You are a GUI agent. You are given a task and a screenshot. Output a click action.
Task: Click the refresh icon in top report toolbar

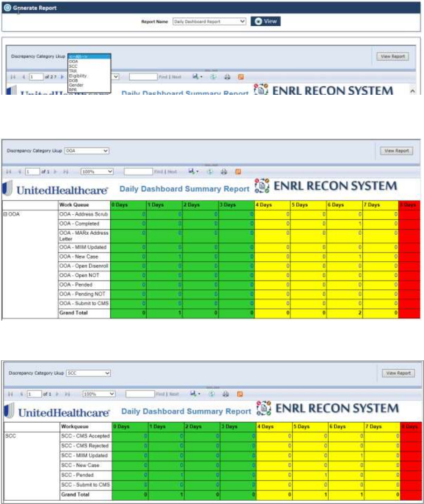click(x=213, y=77)
